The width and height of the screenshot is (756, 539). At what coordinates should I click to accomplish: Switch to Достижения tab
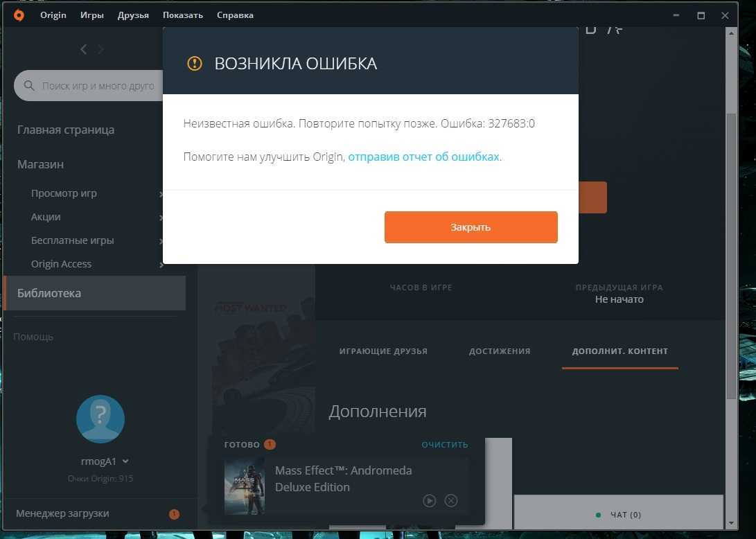point(500,351)
